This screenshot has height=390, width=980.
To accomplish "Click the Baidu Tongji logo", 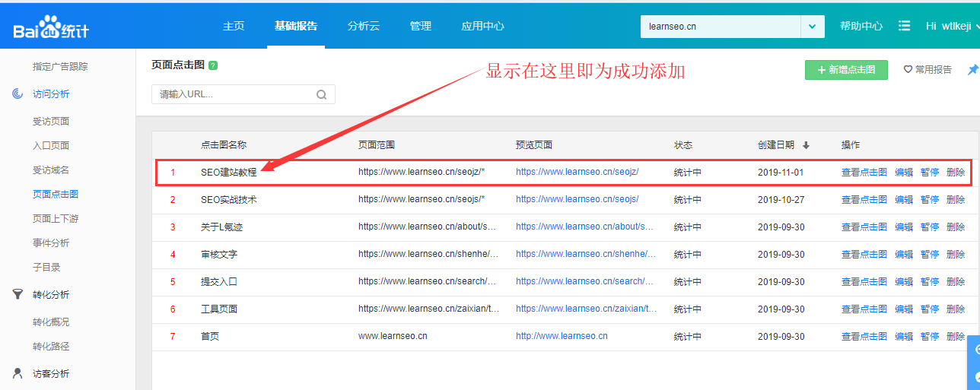I will pos(50,27).
